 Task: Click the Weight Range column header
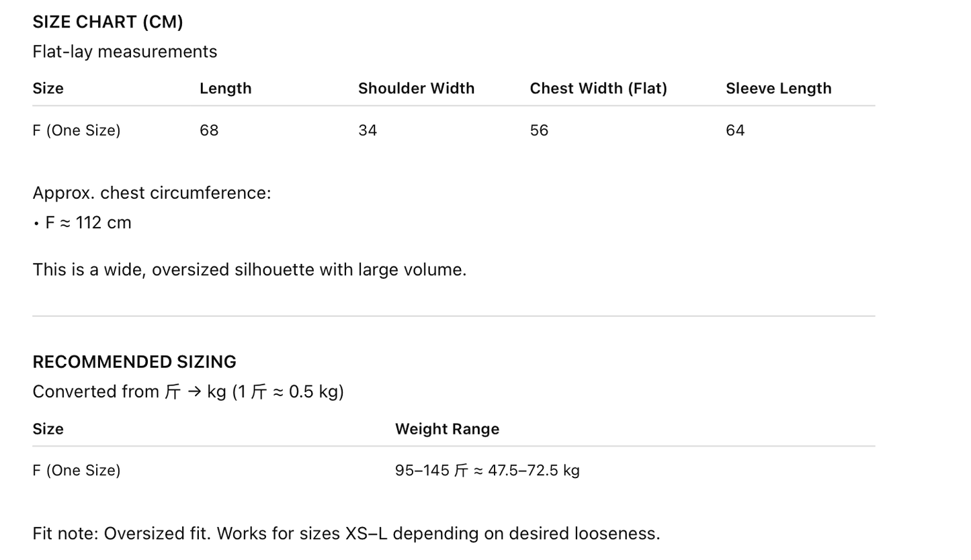point(447,429)
